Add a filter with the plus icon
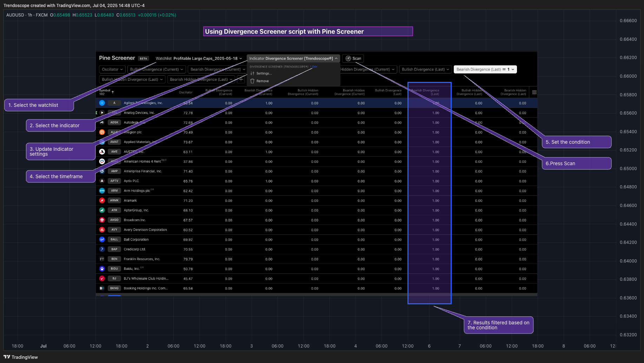The width and height of the screenshot is (644, 363). click(x=241, y=79)
